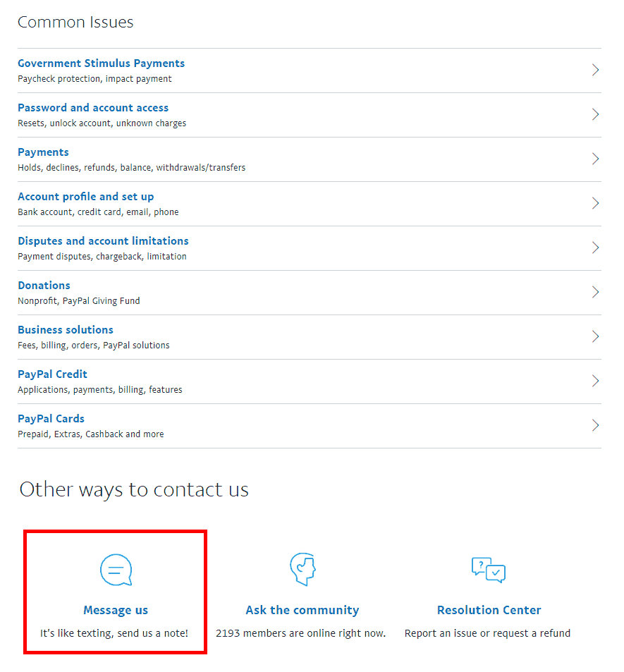Click the Ask the community head icon

click(x=302, y=569)
